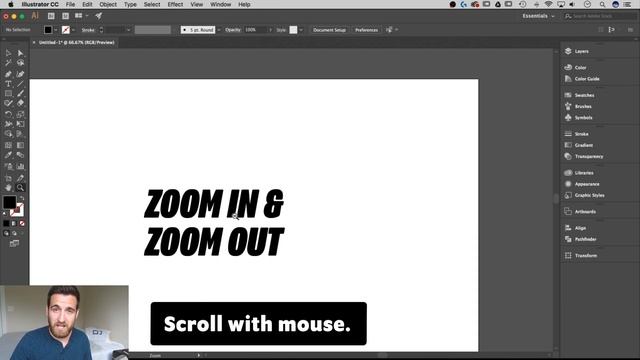Select the Width tool
The height and width of the screenshot is (360, 640).
[8, 124]
